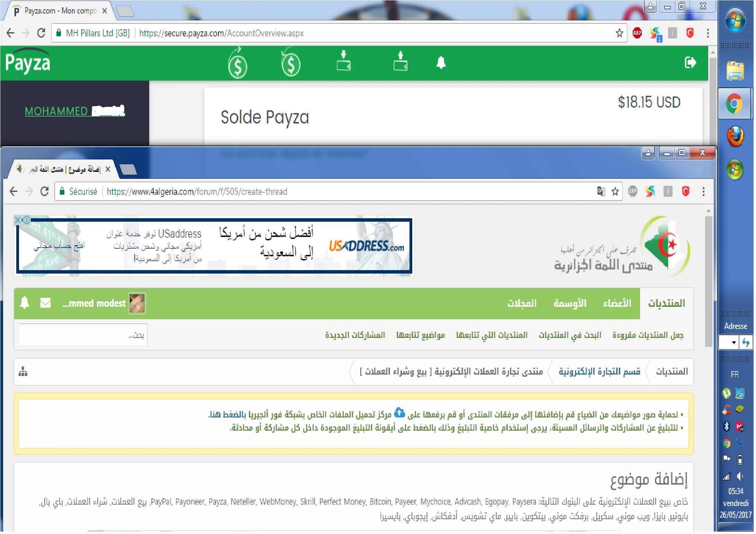The image size is (756, 534).
Task: Click translate page icon in address bar
Action: pos(601,191)
